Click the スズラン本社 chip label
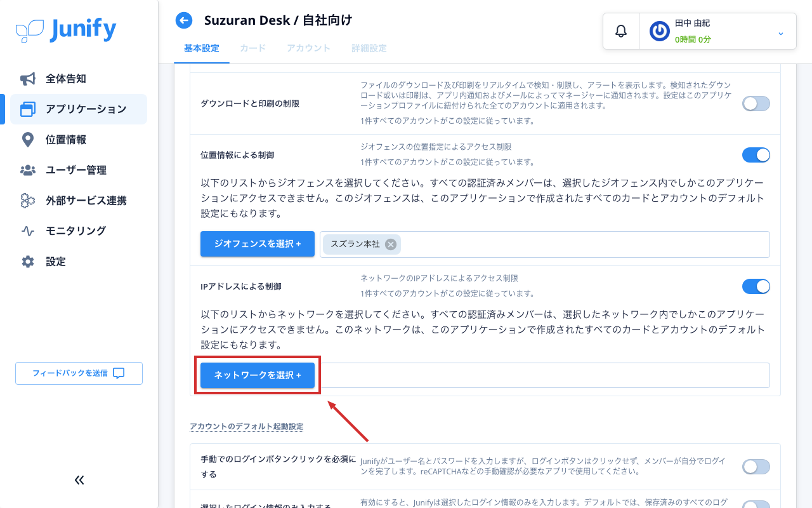The image size is (812, 508). coord(355,244)
